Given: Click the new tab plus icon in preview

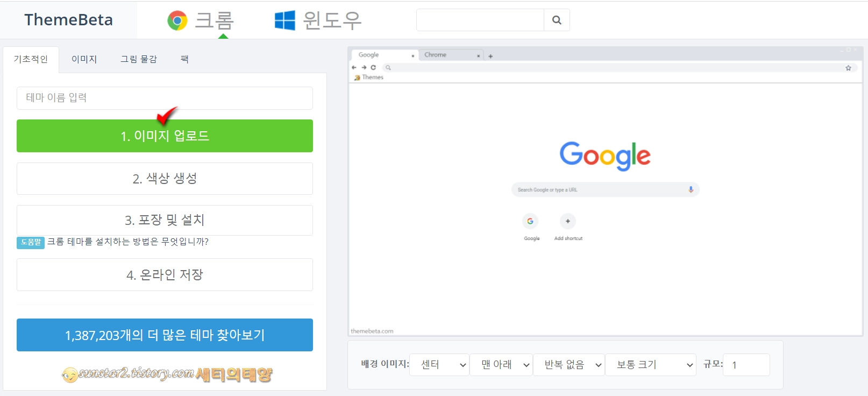Looking at the screenshot, I should [x=490, y=56].
